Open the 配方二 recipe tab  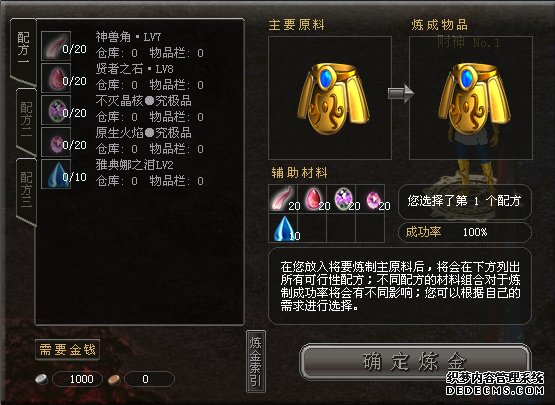[x=26, y=120]
